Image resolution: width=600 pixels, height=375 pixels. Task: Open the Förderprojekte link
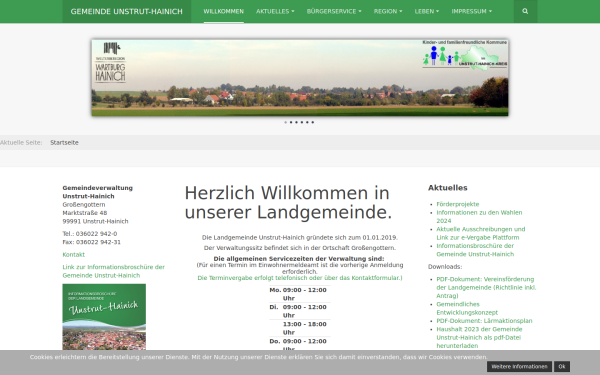458,204
